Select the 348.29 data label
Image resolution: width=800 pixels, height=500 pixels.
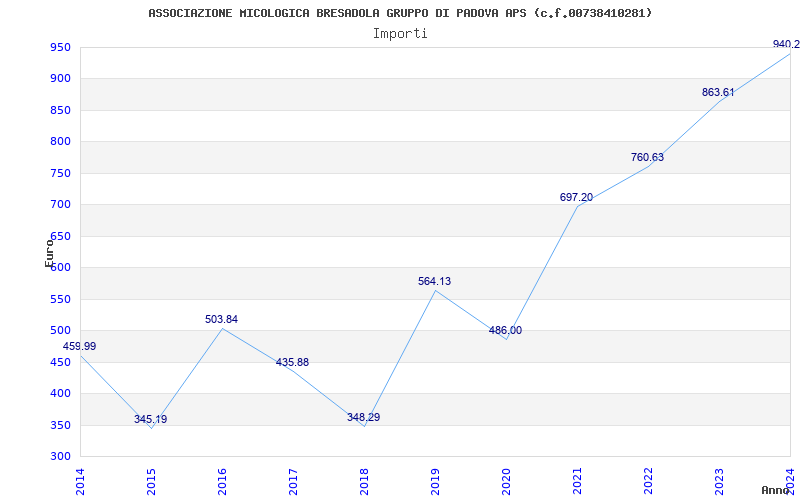(363, 417)
